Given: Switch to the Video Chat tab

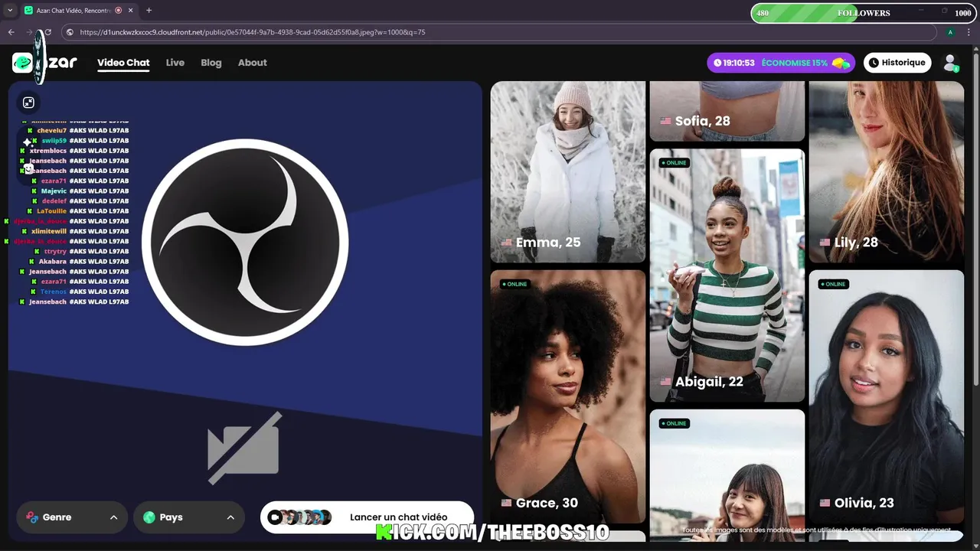Looking at the screenshot, I should coord(123,63).
